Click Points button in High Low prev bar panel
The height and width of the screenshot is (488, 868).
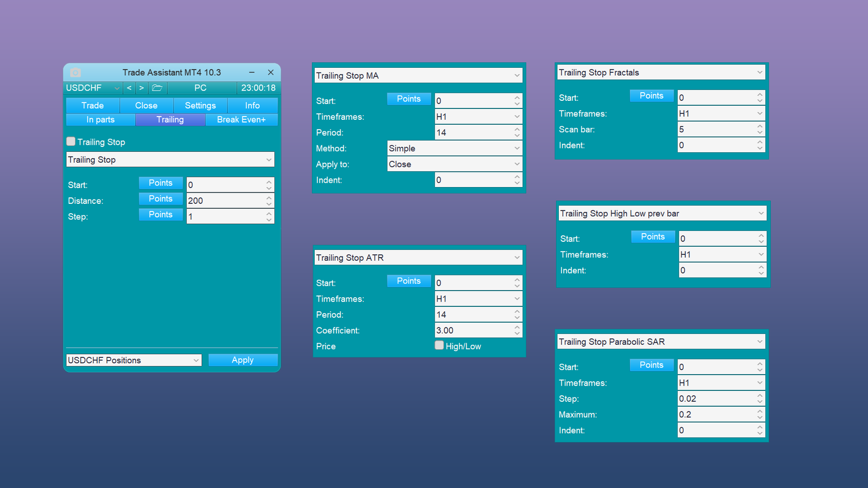tap(653, 236)
